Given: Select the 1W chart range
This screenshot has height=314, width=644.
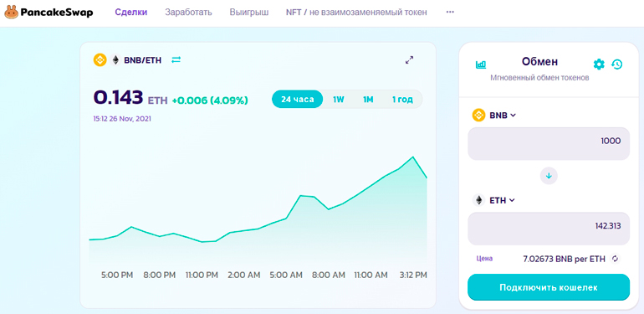Looking at the screenshot, I should pyautogui.click(x=339, y=99).
